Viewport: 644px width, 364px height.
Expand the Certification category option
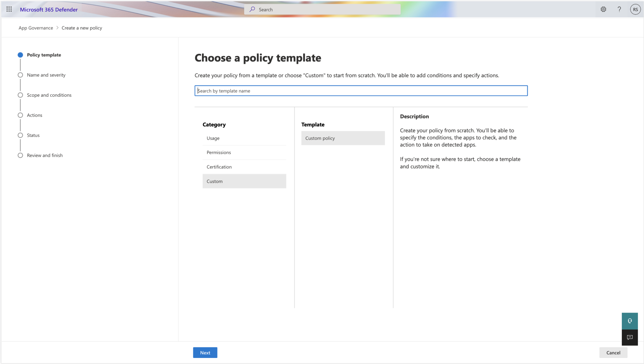[219, 167]
